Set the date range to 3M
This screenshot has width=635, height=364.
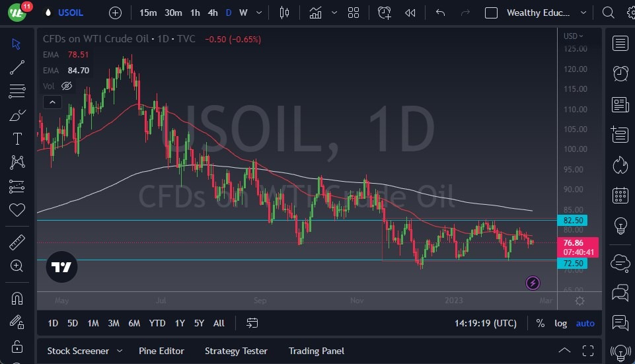coord(114,323)
